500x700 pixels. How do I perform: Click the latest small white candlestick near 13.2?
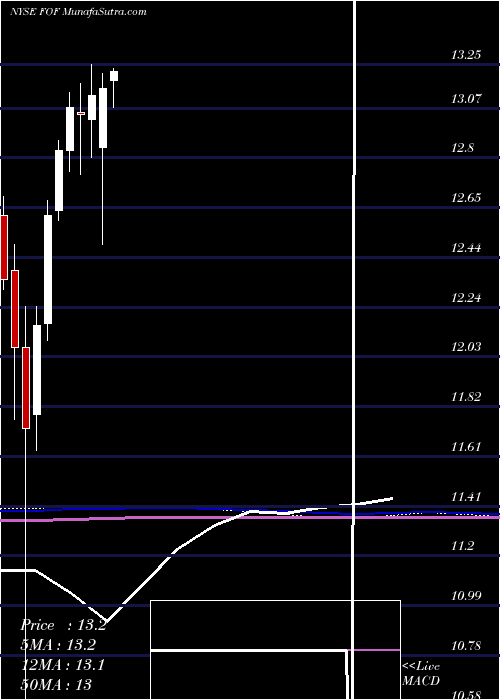click(x=114, y=76)
